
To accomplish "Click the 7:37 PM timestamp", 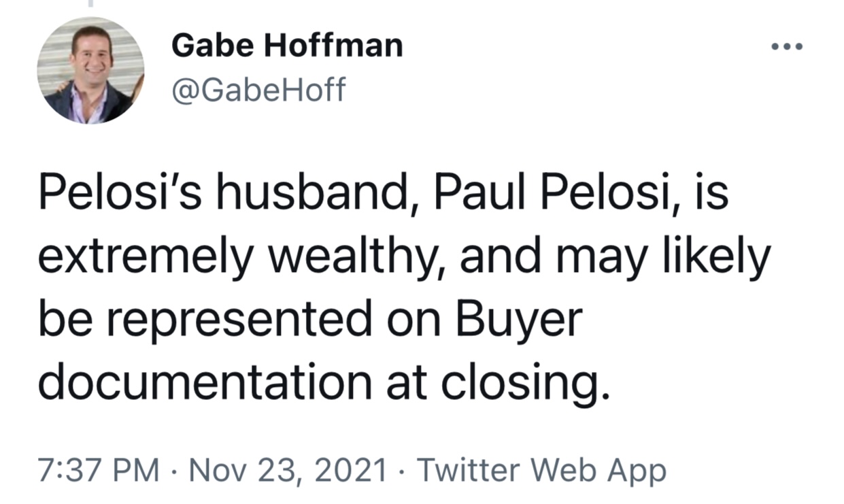I will pos(99,469).
